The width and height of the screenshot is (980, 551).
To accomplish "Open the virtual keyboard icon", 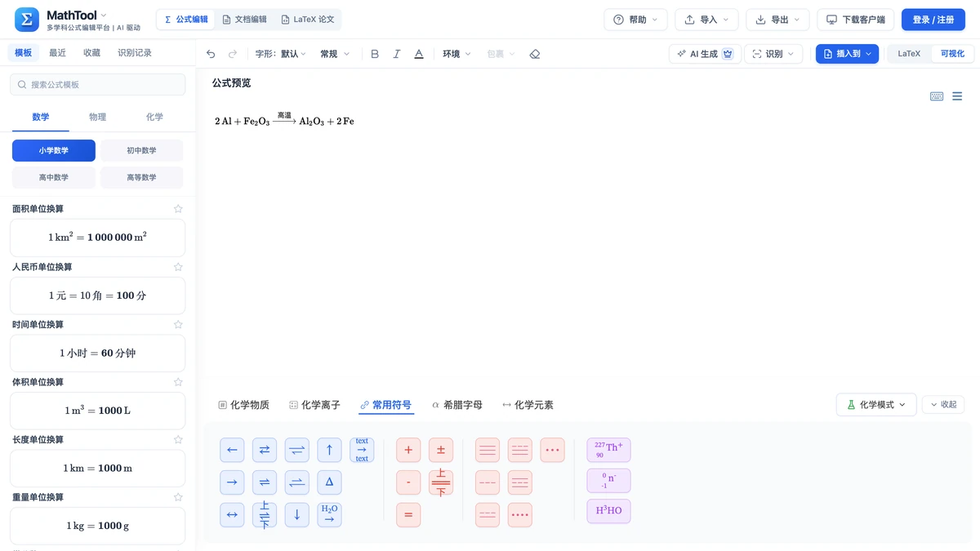I will 937,96.
